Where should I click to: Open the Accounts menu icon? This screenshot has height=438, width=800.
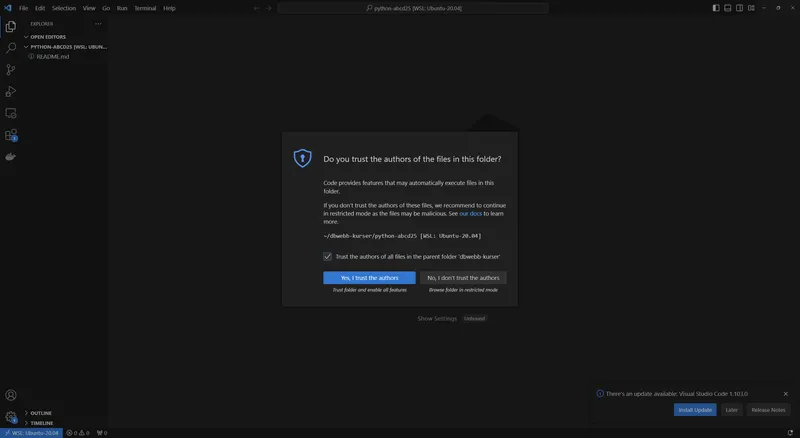(11, 395)
